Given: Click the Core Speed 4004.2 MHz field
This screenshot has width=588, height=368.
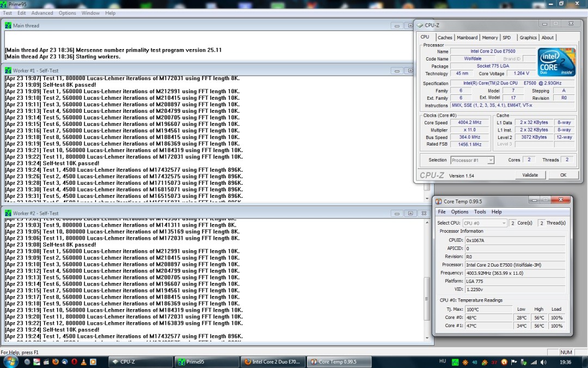Looking at the screenshot, I should (469, 123).
